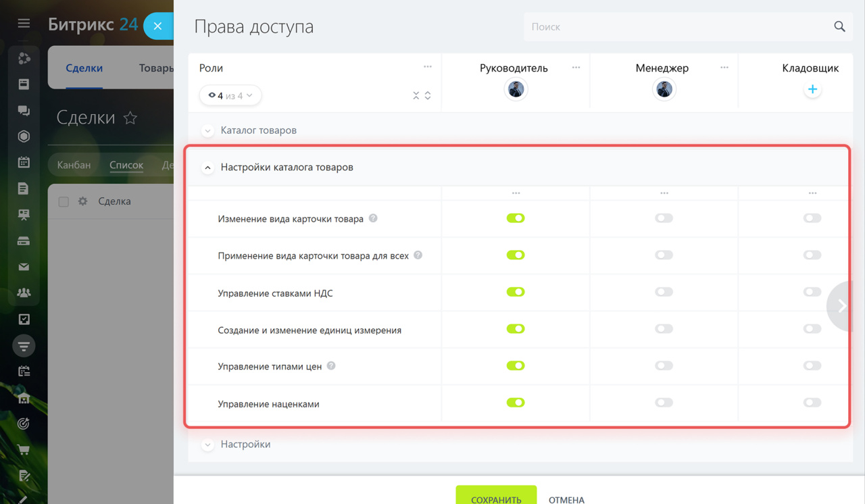Disable Руководитель's Управление типами цен
The height and width of the screenshot is (504, 865).
tap(516, 366)
